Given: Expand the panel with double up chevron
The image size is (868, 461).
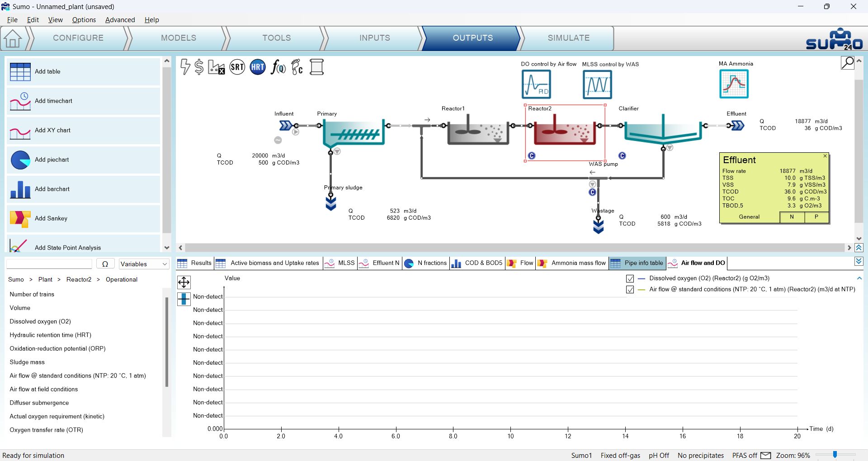Looking at the screenshot, I should [859, 248].
